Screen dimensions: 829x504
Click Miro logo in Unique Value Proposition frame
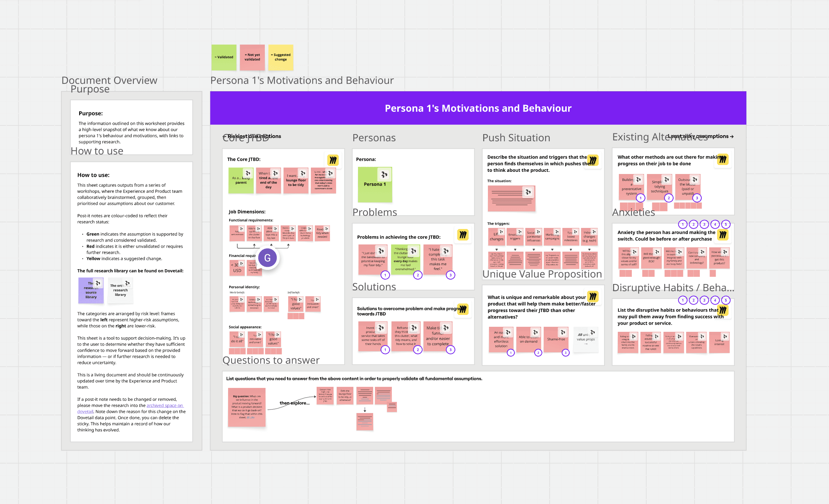pyautogui.click(x=593, y=297)
